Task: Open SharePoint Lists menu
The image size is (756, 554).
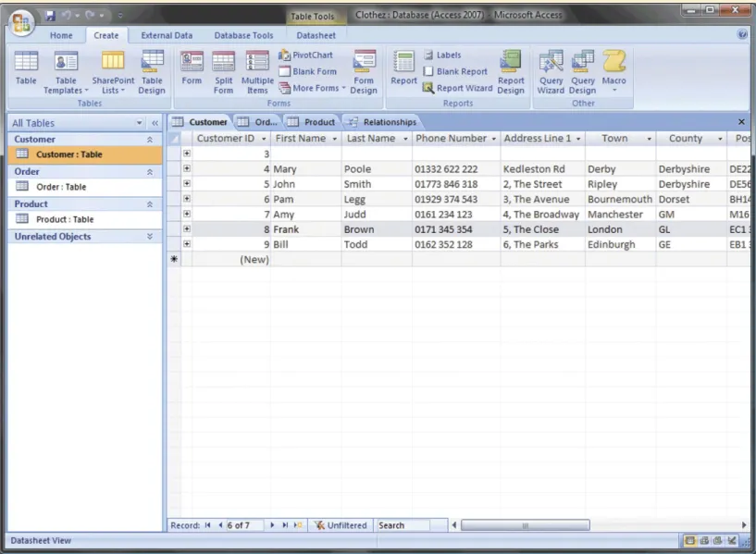Action: coord(113,72)
